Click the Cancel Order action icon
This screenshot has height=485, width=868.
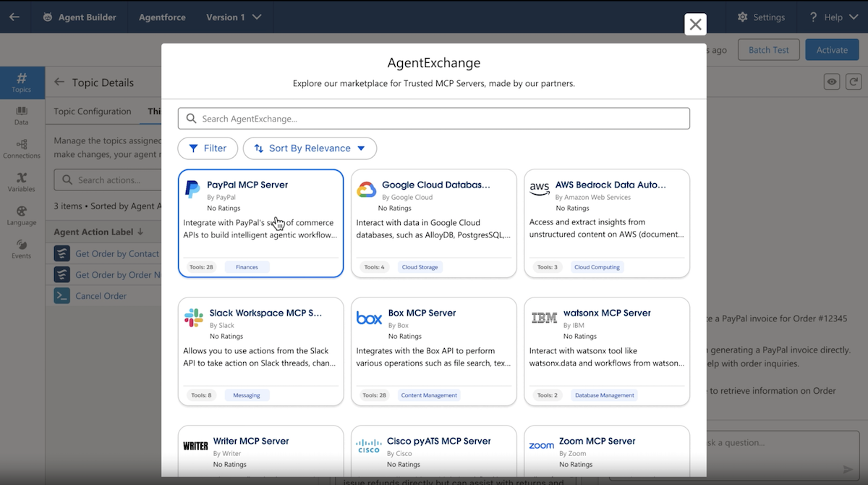[62, 295]
